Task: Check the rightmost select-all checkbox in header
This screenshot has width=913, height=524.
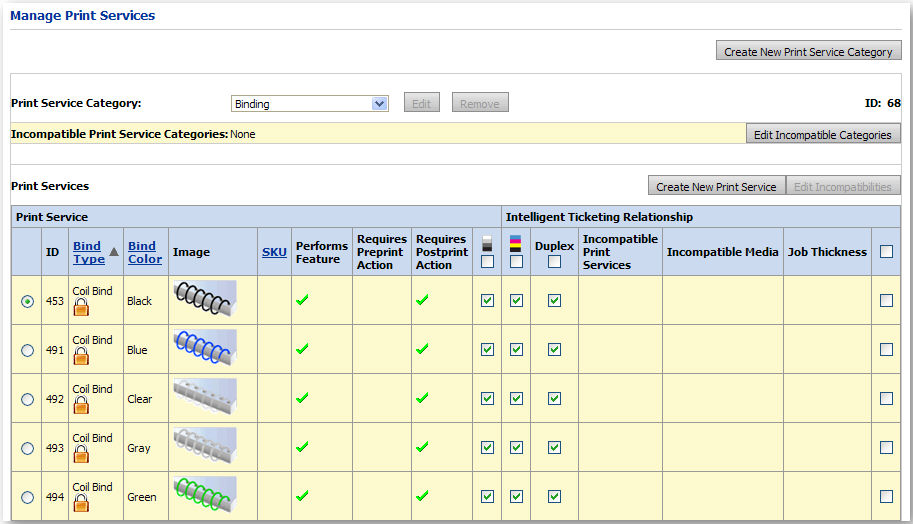Action: [886, 252]
